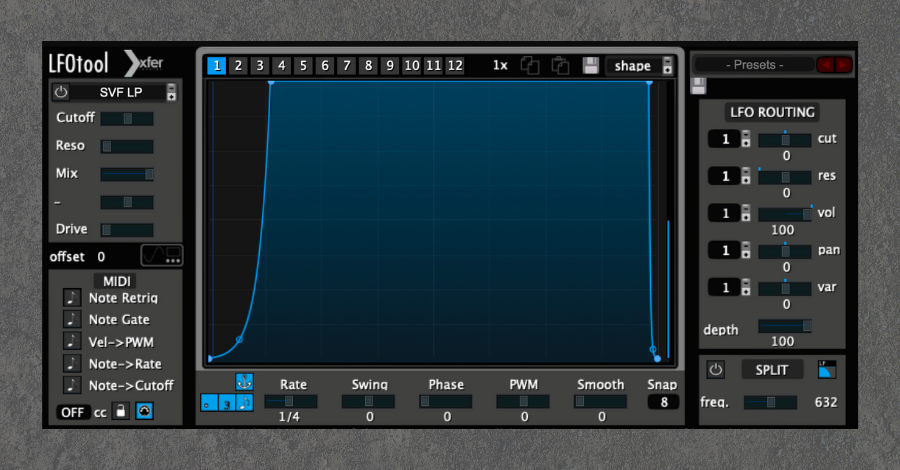Click the Rate slider
The width and height of the screenshot is (900, 470).
tap(290, 401)
